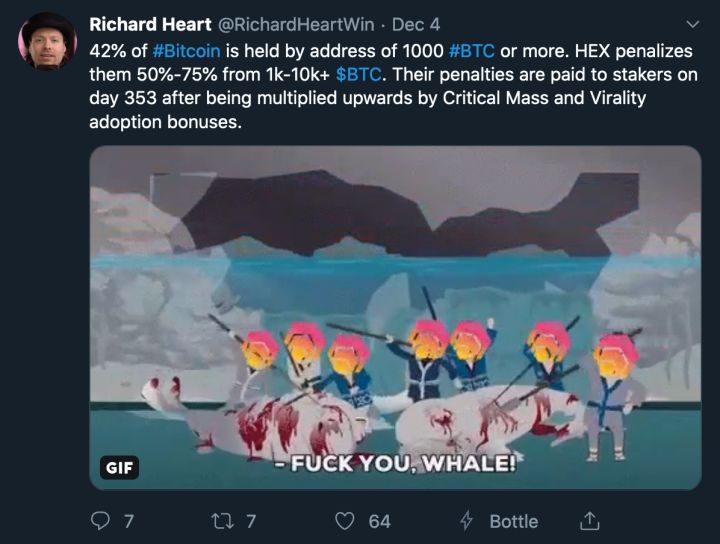This screenshot has height=544, width=720.
Task: Expand the tweet options chevron
Action: coord(694,23)
